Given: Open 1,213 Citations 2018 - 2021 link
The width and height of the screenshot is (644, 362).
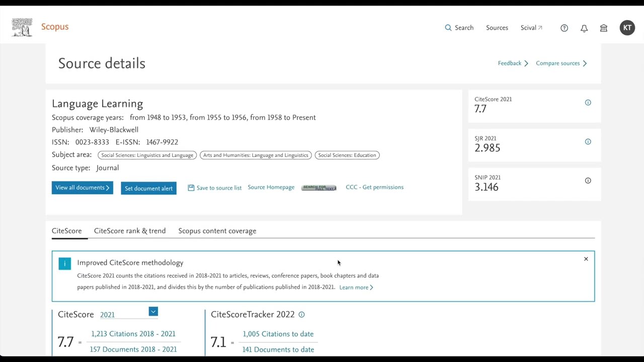Looking at the screenshot, I should (133, 334).
